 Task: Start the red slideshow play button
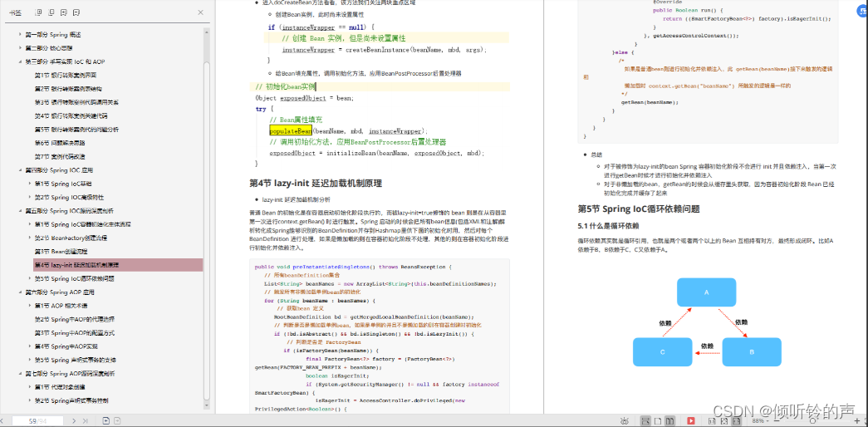click(691, 421)
